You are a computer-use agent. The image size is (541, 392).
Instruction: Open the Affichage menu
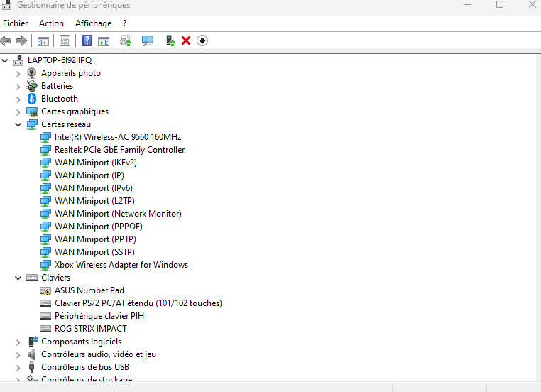point(94,23)
